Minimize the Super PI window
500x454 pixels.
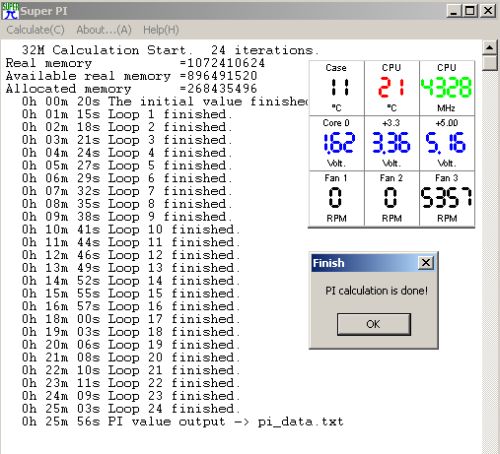coord(453,11)
